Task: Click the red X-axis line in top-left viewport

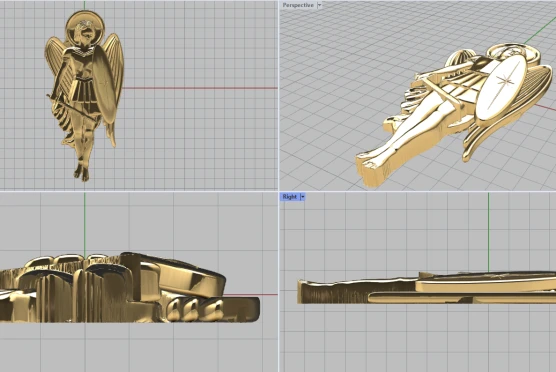Action: 200,88
